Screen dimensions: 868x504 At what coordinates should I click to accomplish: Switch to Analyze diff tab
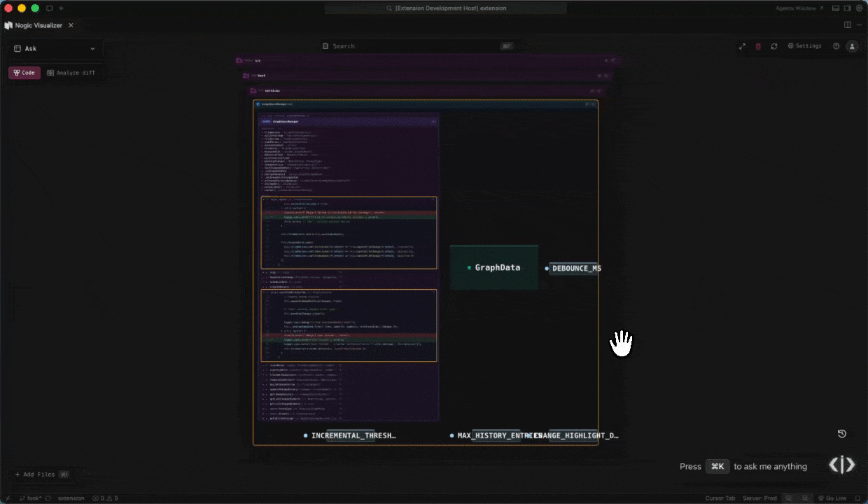71,73
